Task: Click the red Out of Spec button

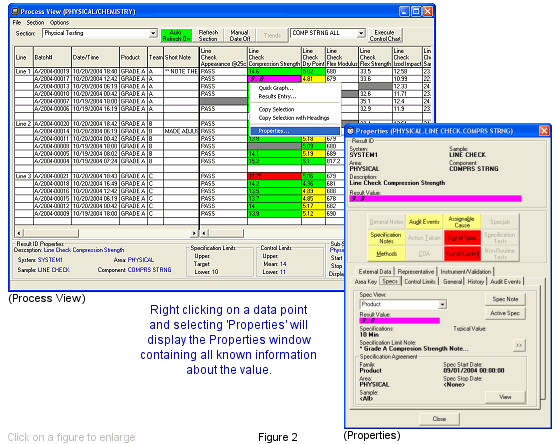Action: coord(462,238)
